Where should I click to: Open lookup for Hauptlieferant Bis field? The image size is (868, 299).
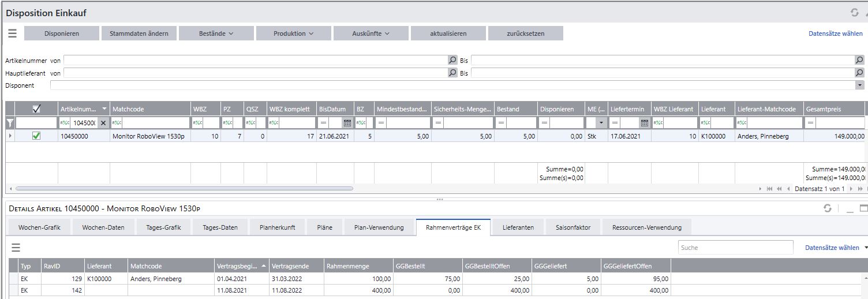859,73
